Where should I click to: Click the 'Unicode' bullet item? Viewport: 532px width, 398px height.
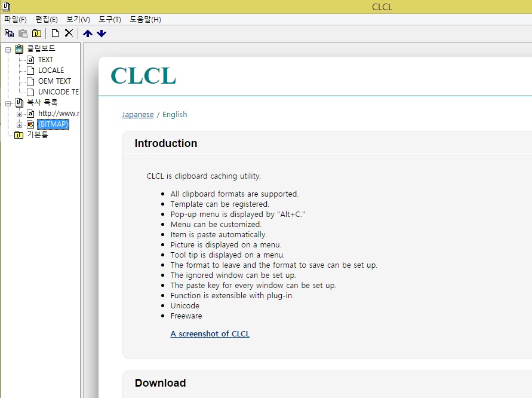(x=185, y=305)
